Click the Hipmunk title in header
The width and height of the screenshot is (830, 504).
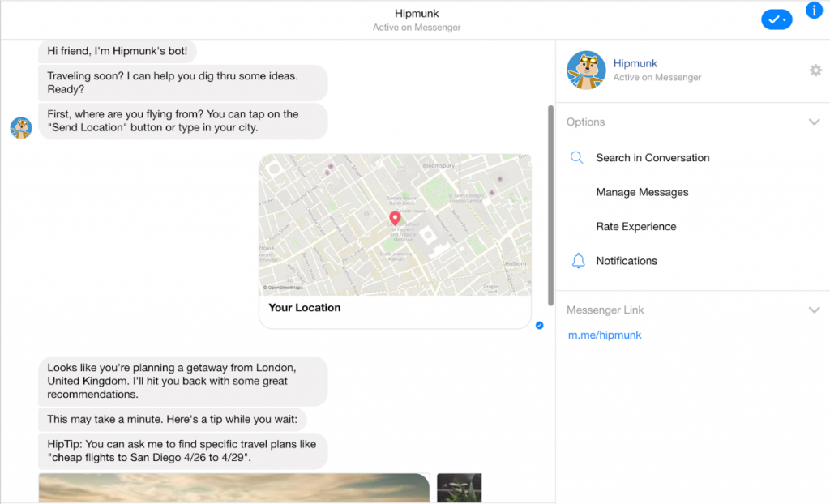tap(417, 13)
